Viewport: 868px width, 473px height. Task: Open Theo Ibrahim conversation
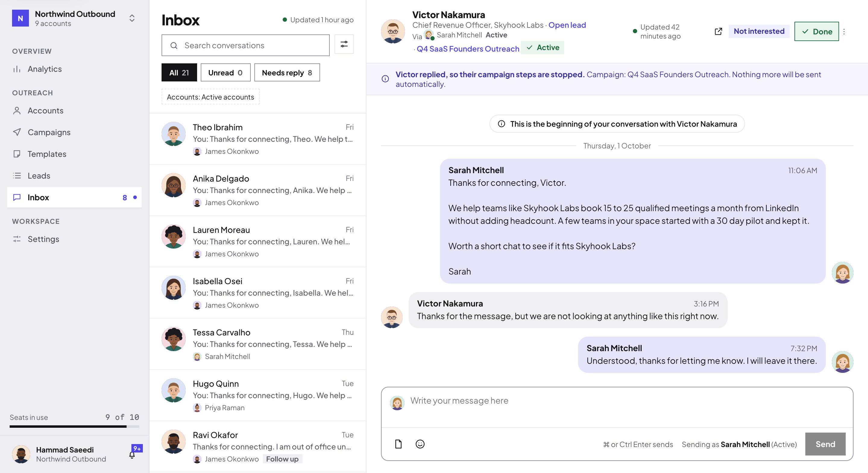(258, 139)
